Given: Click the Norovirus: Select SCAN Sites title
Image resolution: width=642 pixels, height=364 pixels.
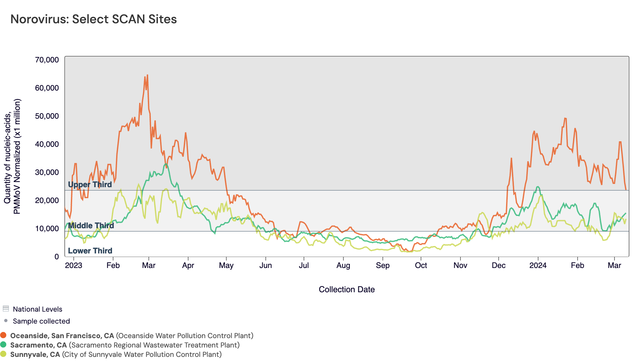Looking at the screenshot, I should (x=94, y=19).
